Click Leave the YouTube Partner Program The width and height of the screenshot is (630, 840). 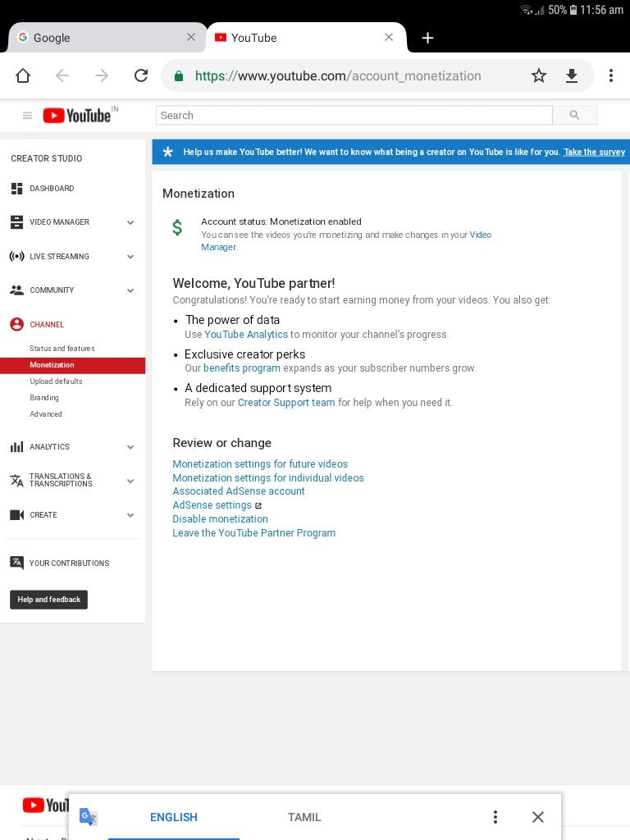pyautogui.click(x=254, y=533)
